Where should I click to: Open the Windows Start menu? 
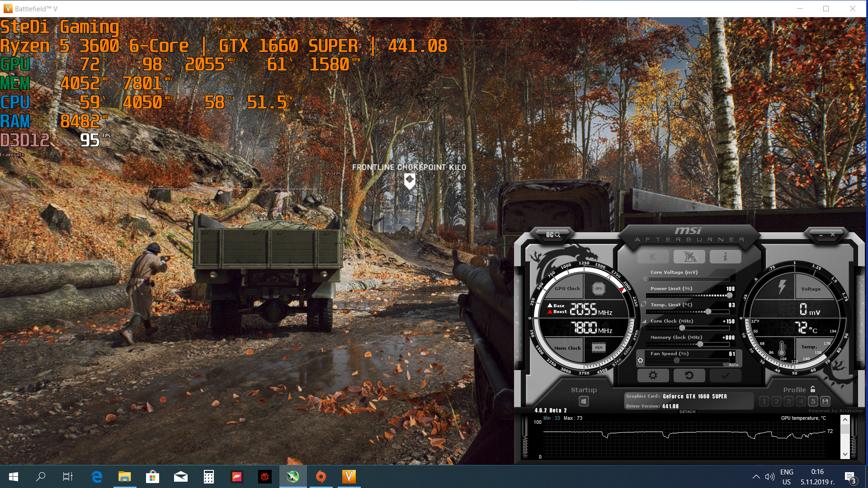tap(14, 477)
